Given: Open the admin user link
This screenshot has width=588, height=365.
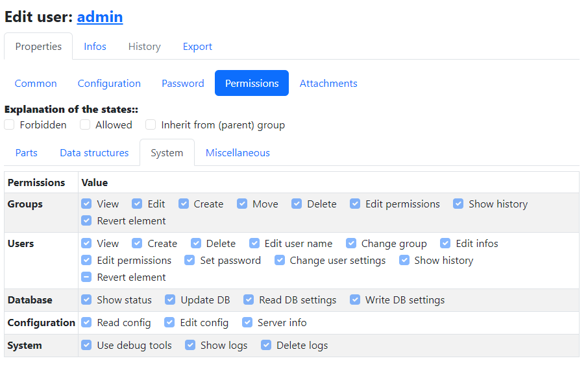Looking at the screenshot, I should [x=99, y=17].
